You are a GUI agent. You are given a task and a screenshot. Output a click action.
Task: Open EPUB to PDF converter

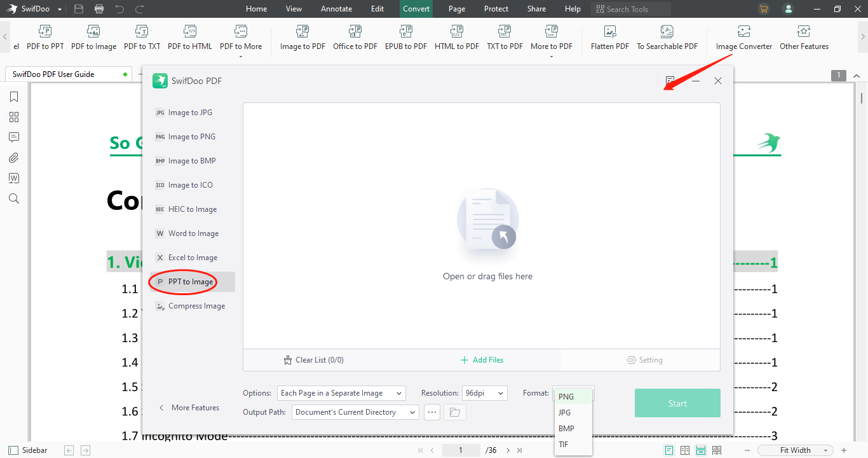click(406, 38)
